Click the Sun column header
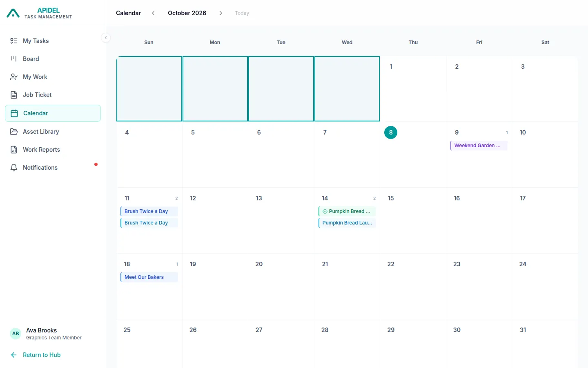 click(149, 43)
